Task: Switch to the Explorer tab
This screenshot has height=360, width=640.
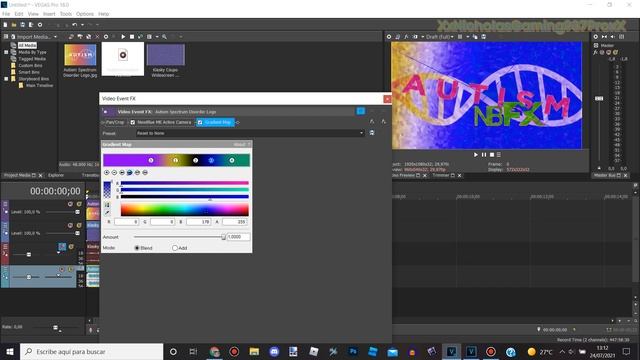Action: point(56,175)
